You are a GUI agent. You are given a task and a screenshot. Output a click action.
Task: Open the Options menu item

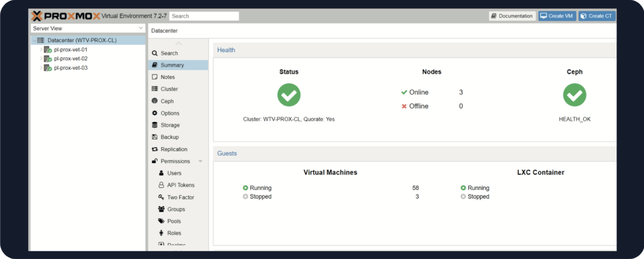[x=178, y=113]
